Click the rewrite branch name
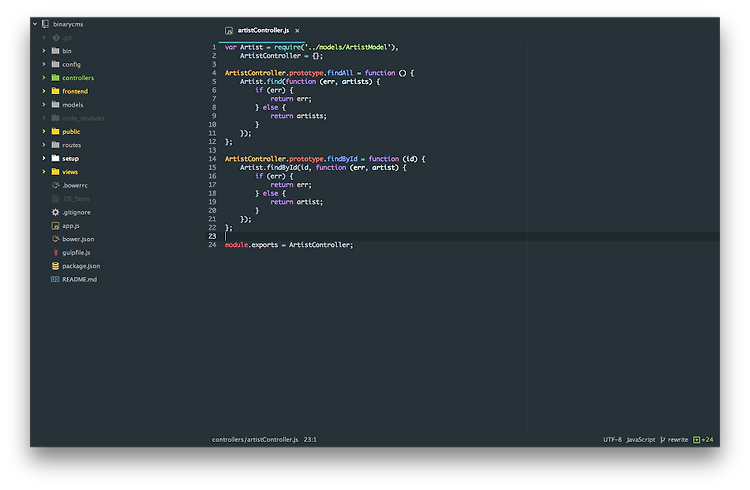Viewport: 750px width, 490px height. pyautogui.click(x=678, y=439)
